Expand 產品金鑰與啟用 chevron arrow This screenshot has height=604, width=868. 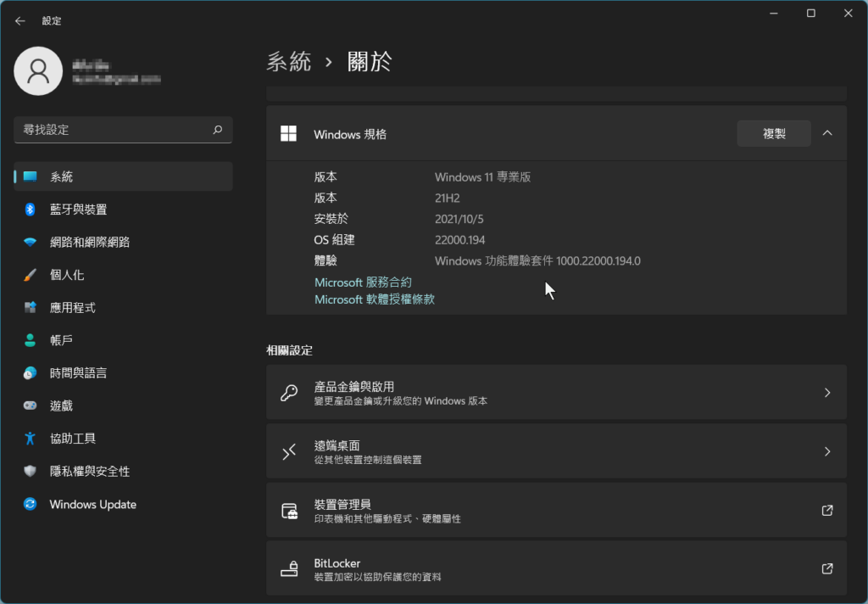(x=827, y=392)
